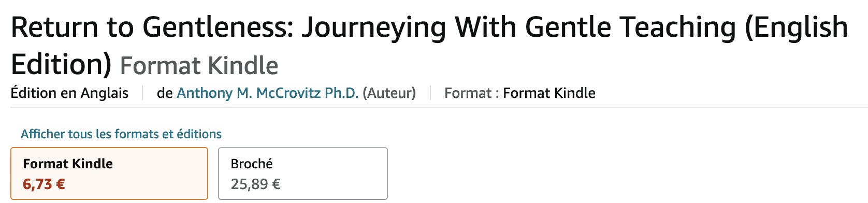This screenshot has height=203, width=868.
Task: Click the (English text in title
Action: pos(797,28)
